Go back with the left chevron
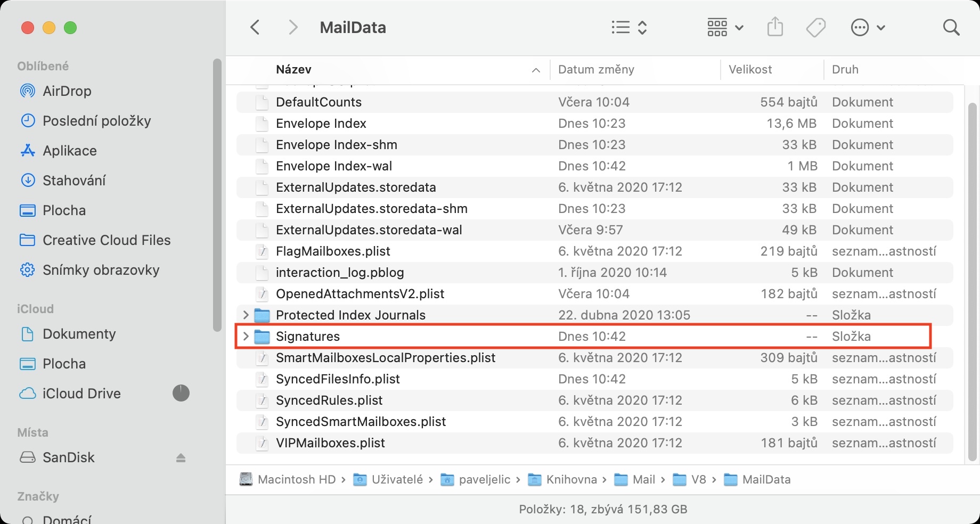Viewport: 980px width, 524px height. click(x=255, y=28)
